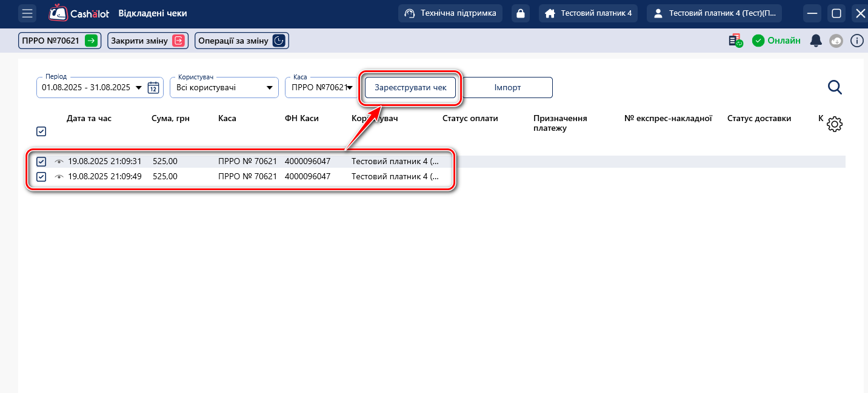Click the Імпорт button
The image size is (868, 393).
(x=507, y=88)
